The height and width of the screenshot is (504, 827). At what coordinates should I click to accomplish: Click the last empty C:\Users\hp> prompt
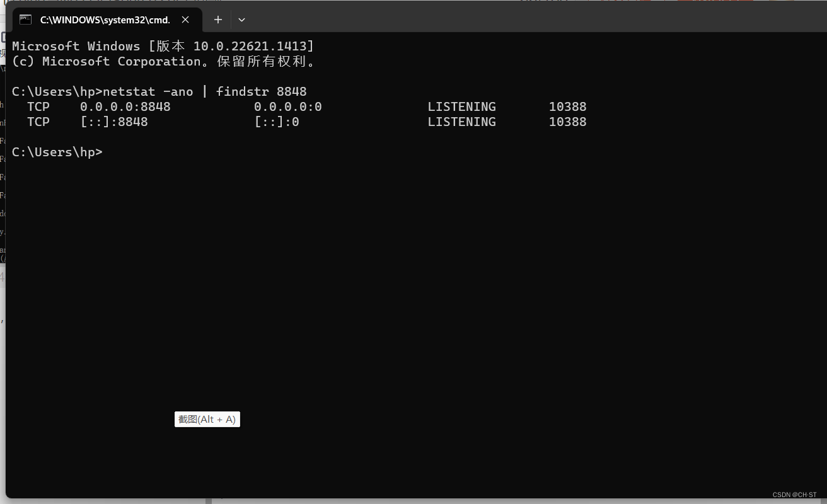coord(57,152)
